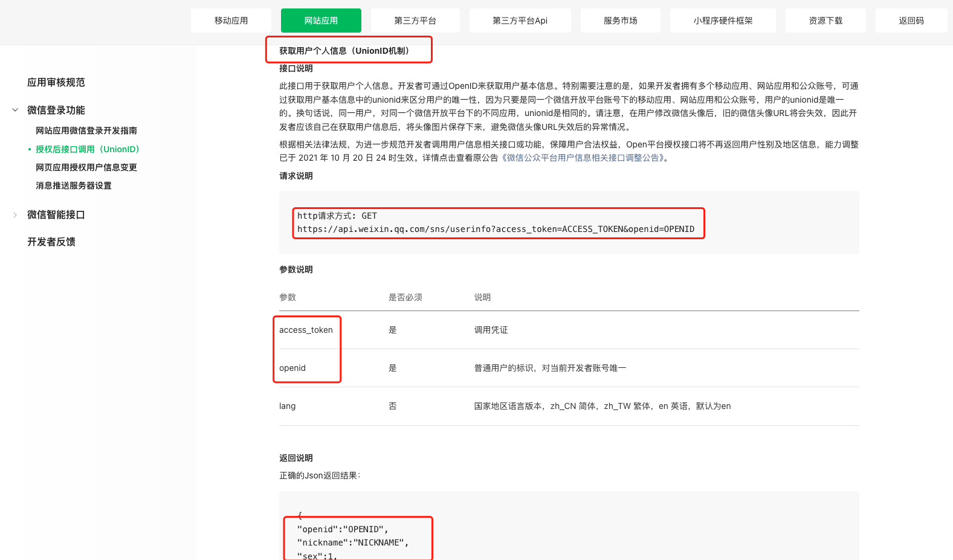The image size is (953, 560).
Task: Switch to the 返回码 tab
Action: pos(911,21)
